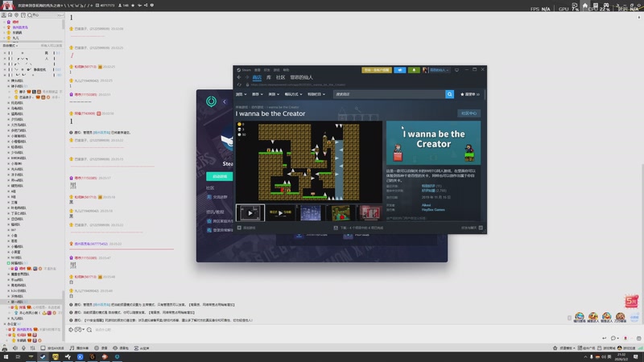The width and height of the screenshot is (644, 362).
Task: Select the green level screenshot thumbnail
Action: (x=341, y=213)
